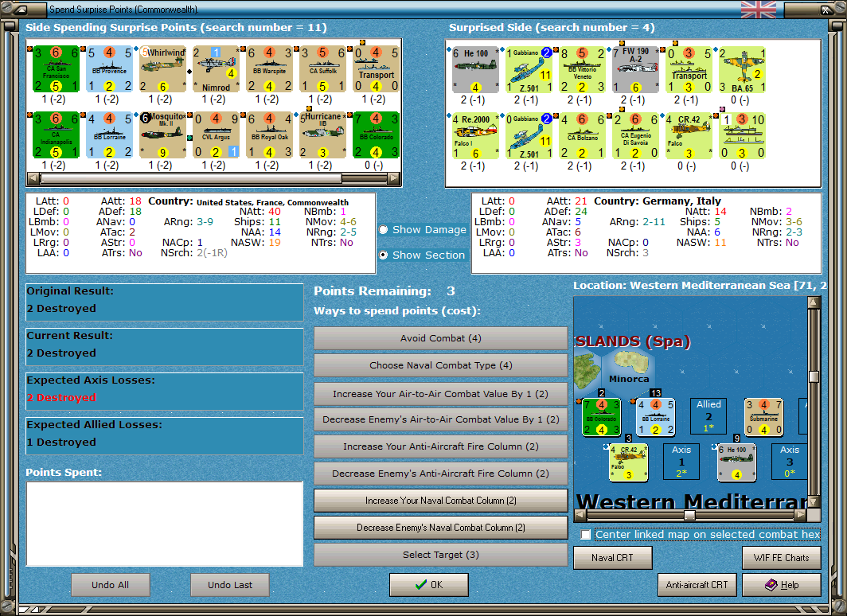Click Increase Your Air-to-Air Combat Value button
847x616 pixels.
[x=441, y=394]
